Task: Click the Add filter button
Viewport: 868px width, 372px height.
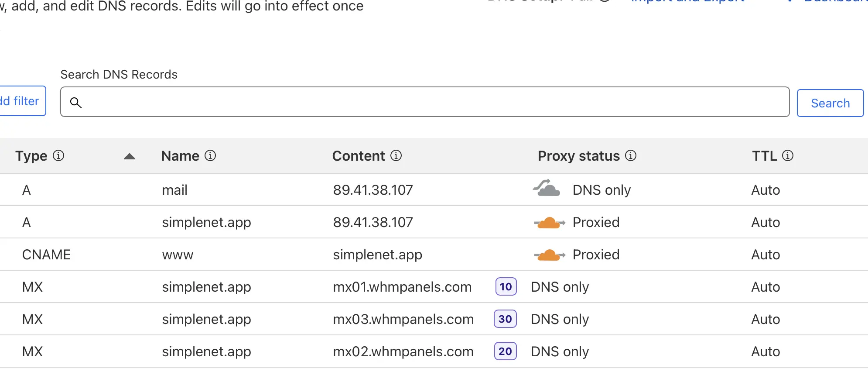Action: [x=22, y=101]
